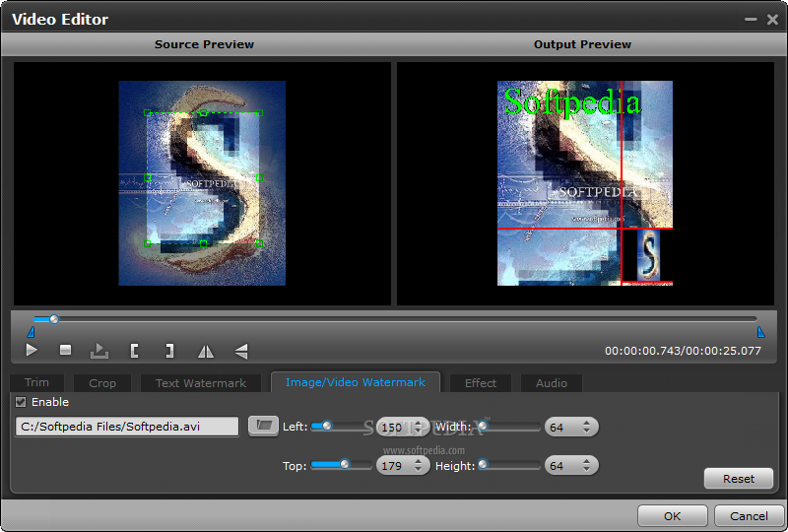The image size is (788, 532).
Task: Click the timeline playhead knob
Action: pos(54,319)
